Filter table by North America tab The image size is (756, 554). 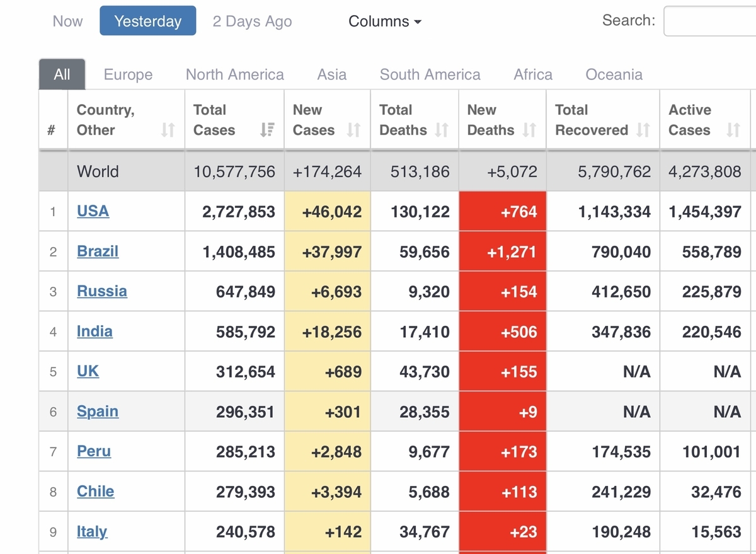pos(235,74)
